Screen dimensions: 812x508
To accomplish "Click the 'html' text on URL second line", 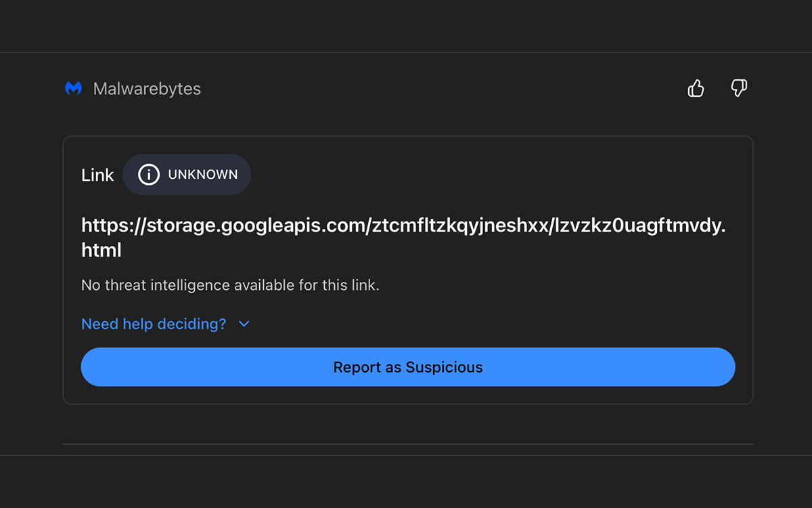I will (x=101, y=250).
